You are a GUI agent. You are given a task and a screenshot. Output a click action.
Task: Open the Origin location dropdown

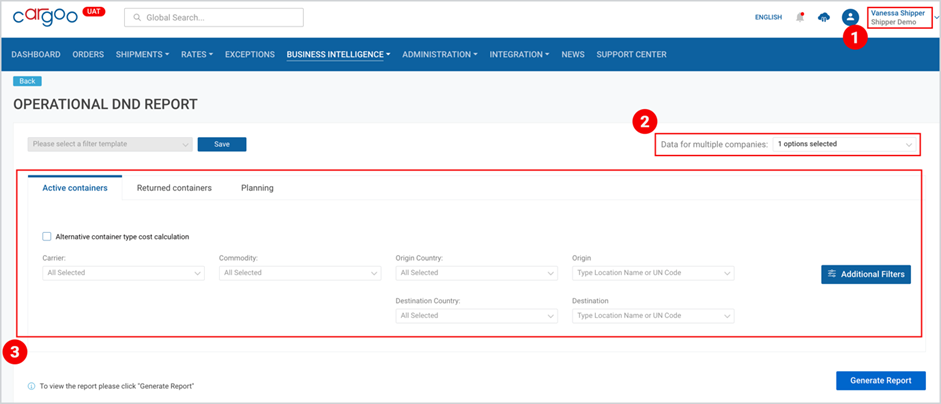tap(653, 273)
